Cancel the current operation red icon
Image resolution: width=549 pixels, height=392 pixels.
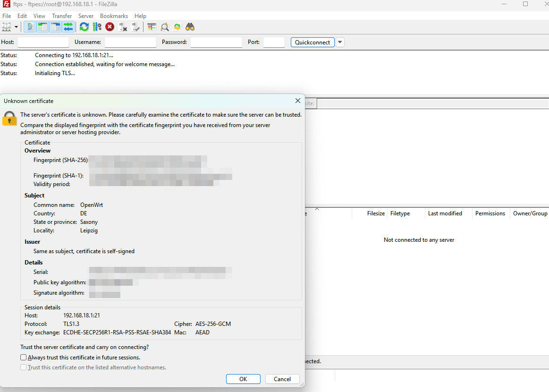[x=110, y=27]
